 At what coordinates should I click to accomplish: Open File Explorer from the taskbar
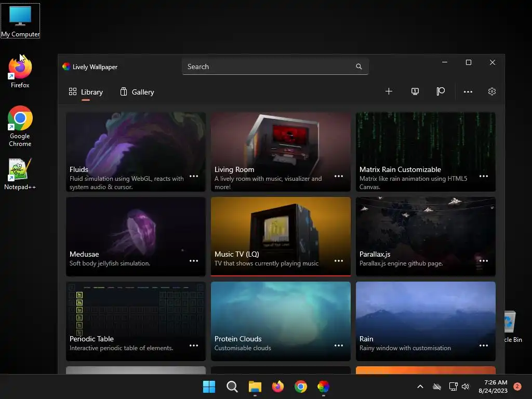(x=255, y=387)
